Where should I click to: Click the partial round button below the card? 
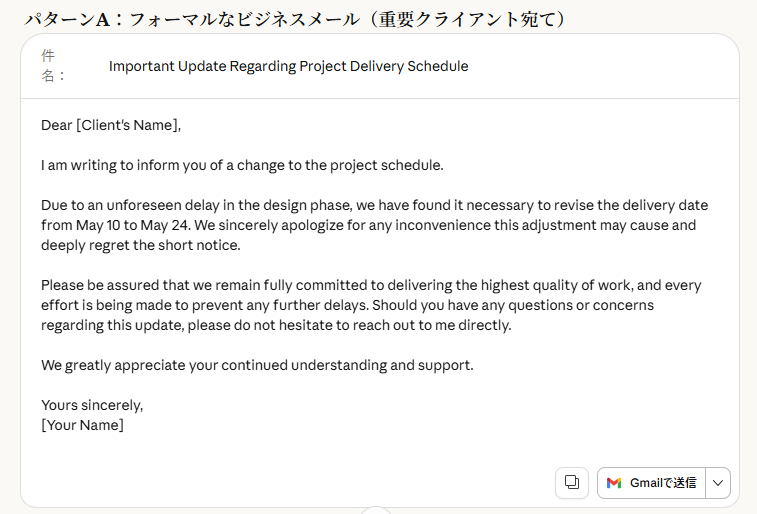pyautogui.click(x=375, y=510)
